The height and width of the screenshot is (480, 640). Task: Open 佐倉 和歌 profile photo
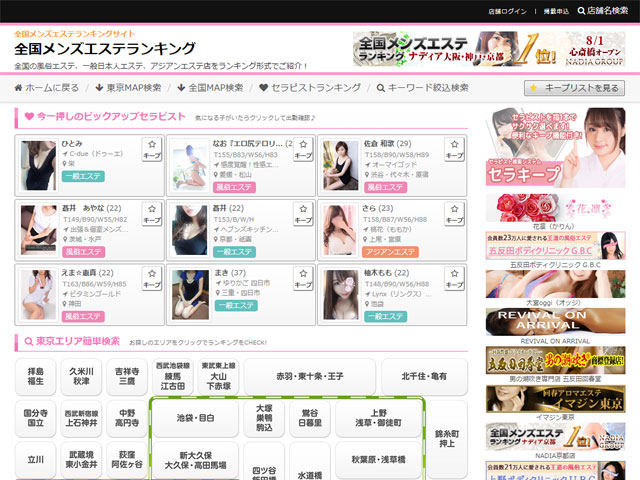341,165
